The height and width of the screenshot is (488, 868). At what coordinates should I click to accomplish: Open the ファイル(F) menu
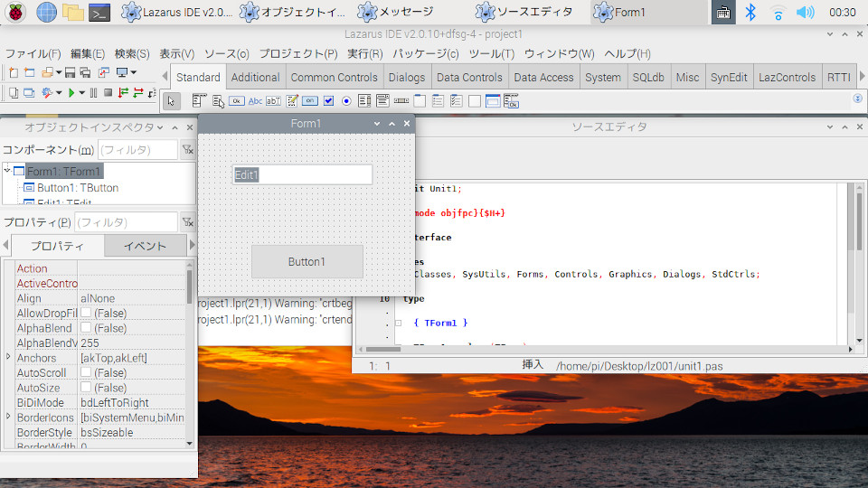pyautogui.click(x=33, y=53)
